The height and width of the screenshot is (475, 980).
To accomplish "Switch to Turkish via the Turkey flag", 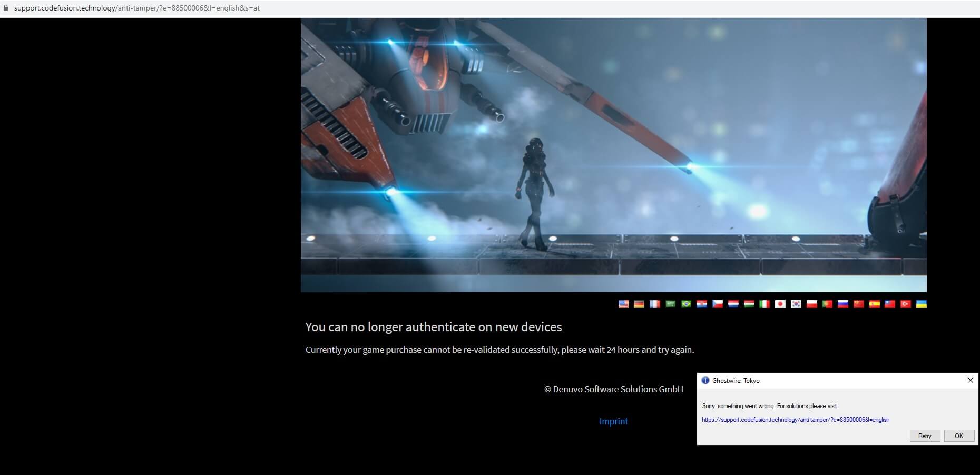I will click(x=906, y=304).
